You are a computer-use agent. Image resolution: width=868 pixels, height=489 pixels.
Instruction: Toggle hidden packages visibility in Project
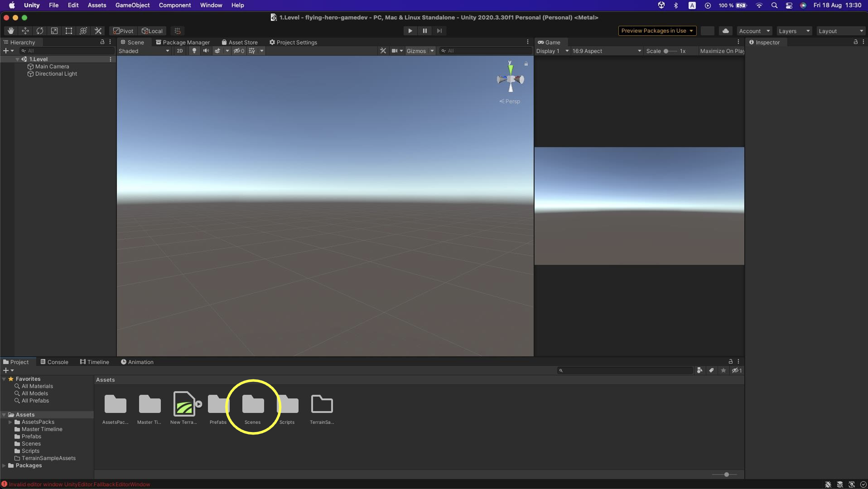[737, 370]
